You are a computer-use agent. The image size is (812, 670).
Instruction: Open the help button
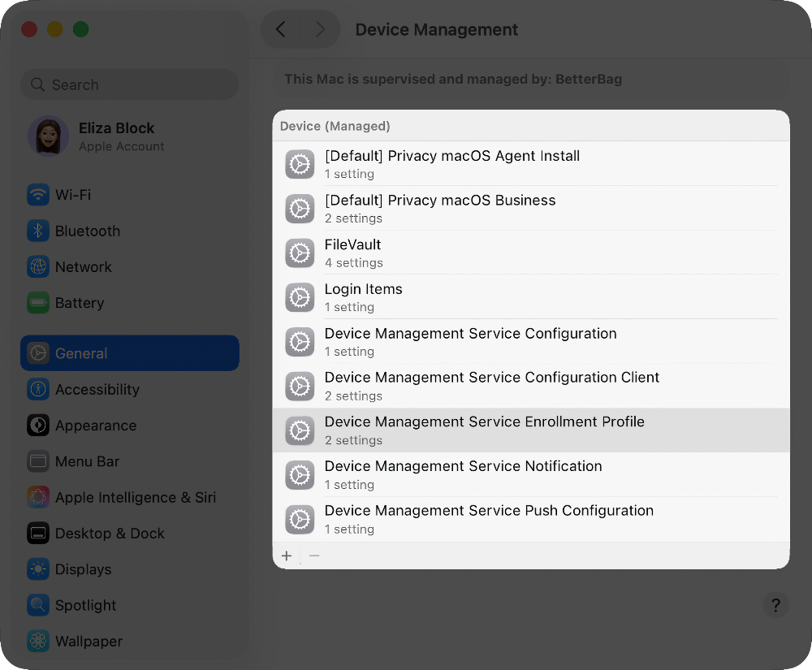775,605
